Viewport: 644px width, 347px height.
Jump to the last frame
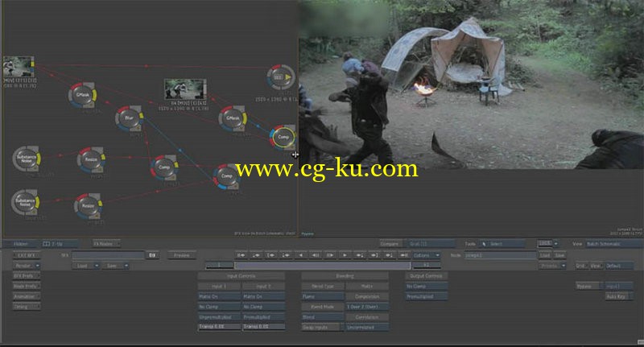click(x=404, y=255)
